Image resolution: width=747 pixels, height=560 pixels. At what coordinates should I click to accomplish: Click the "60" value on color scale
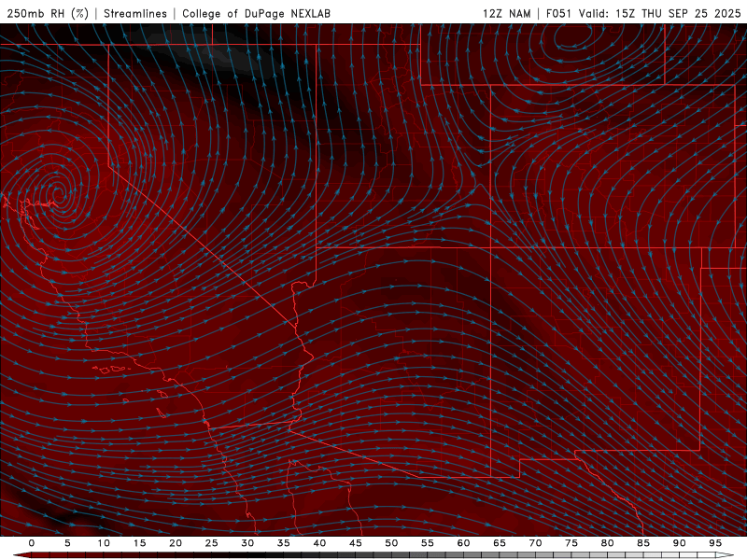click(463, 543)
